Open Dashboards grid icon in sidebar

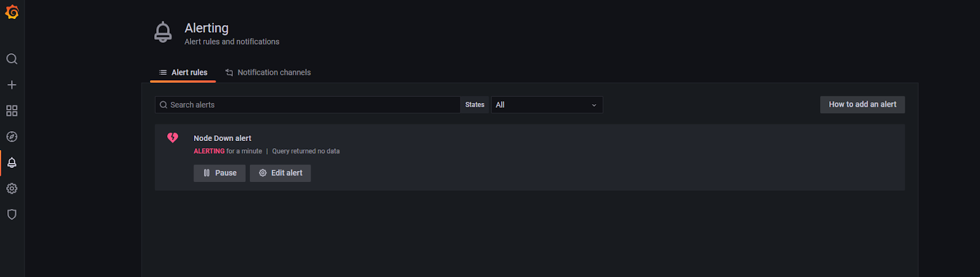pos(12,111)
